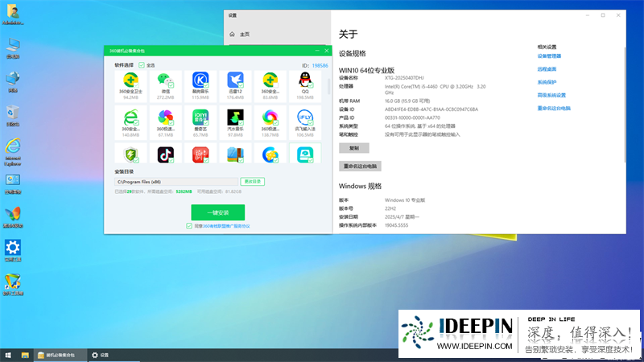Viewport: 644px width, 362px height.
Task: Click the install path C:\Program Files (x86) field
Action: [176, 182]
